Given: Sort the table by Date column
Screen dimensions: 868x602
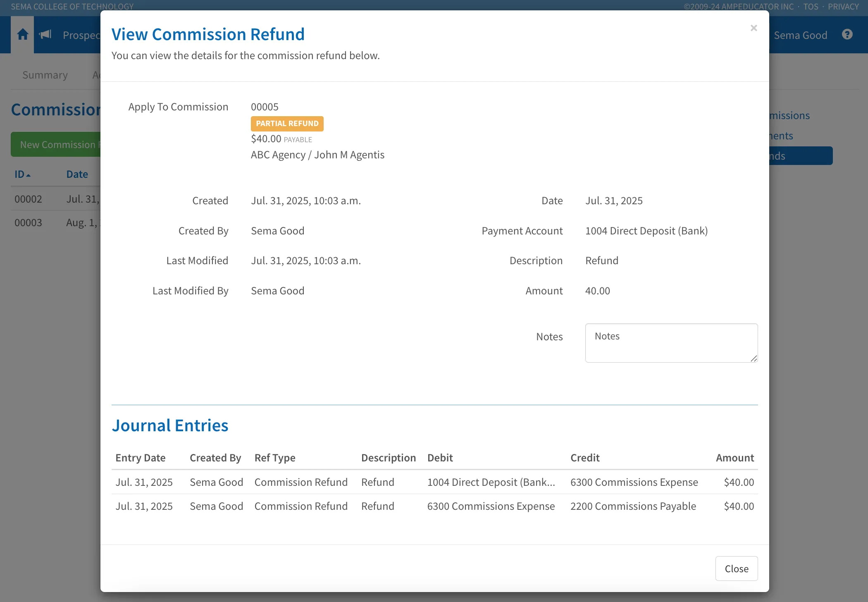Looking at the screenshot, I should 77,174.
